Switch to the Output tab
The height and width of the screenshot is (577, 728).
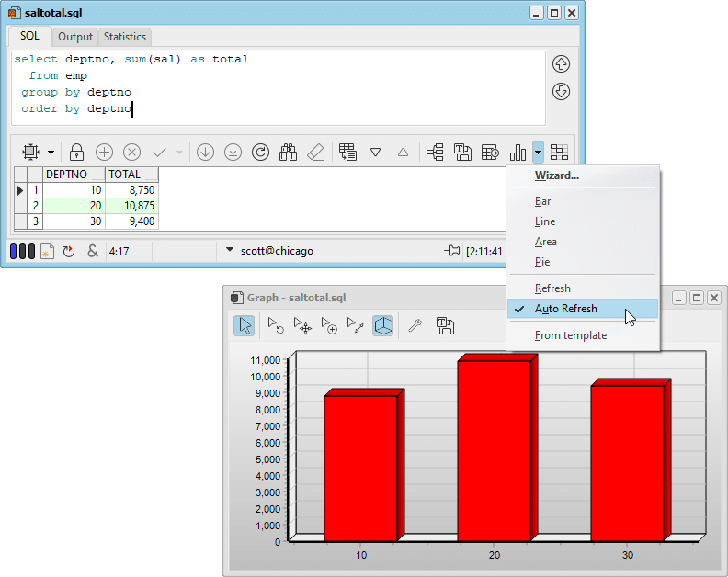75,37
